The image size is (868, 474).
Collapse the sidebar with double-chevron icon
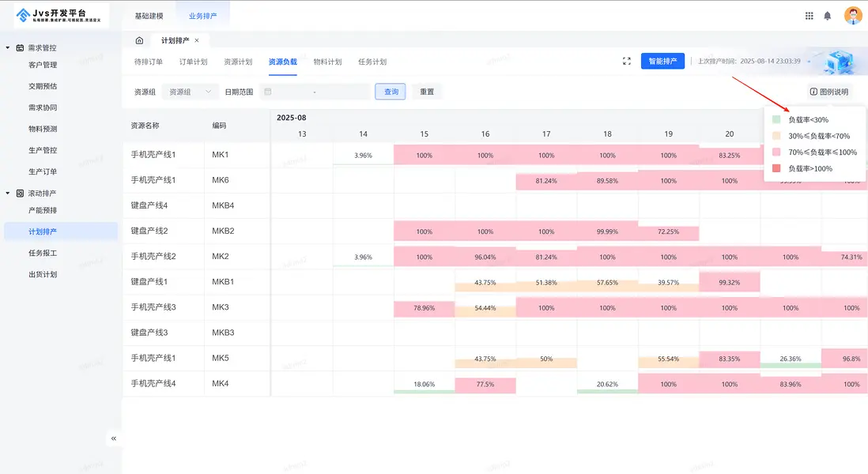114,438
